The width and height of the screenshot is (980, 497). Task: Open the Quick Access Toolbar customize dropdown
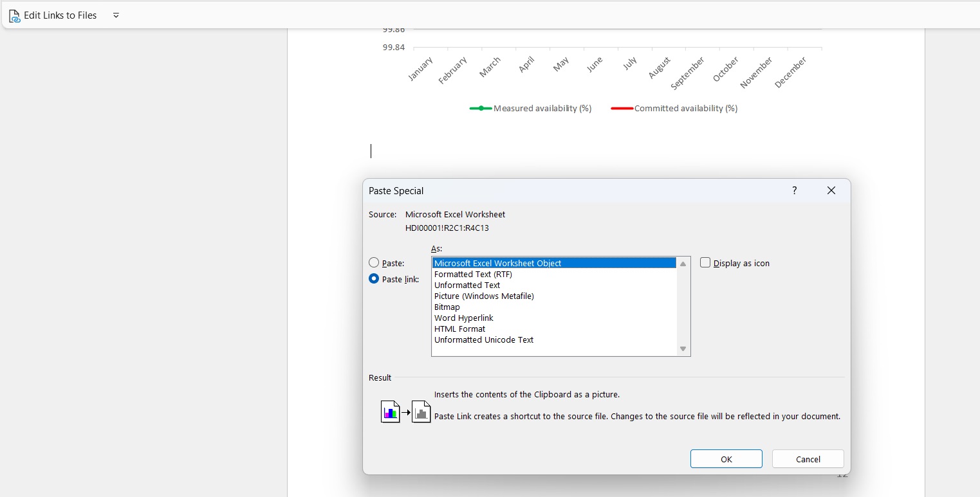pyautogui.click(x=116, y=15)
